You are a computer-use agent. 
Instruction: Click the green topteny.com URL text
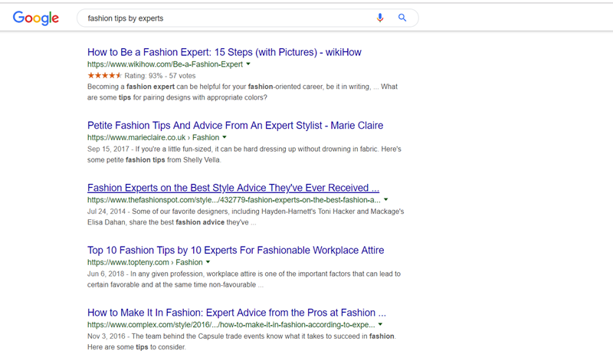[145, 262]
